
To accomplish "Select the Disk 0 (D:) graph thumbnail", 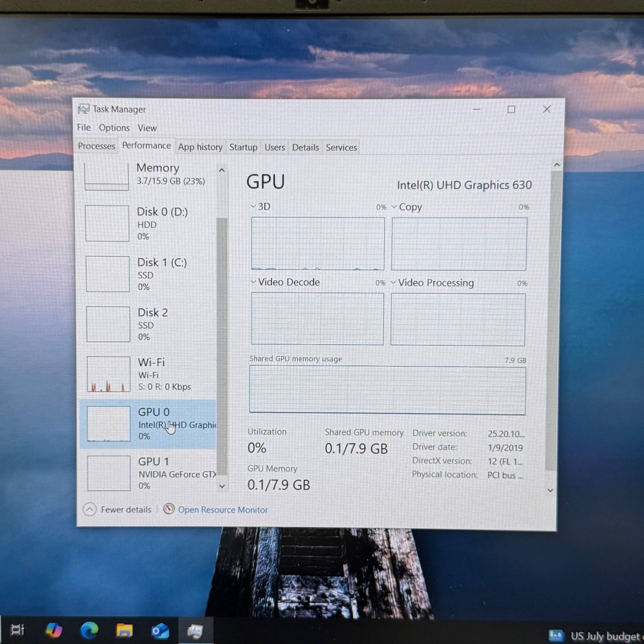I will 107,223.
